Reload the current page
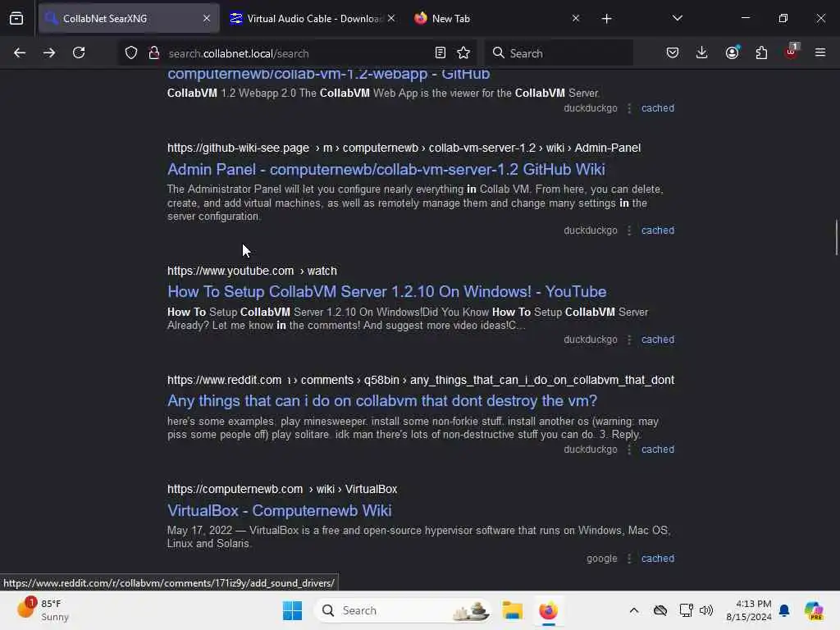840x630 pixels. click(79, 52)
